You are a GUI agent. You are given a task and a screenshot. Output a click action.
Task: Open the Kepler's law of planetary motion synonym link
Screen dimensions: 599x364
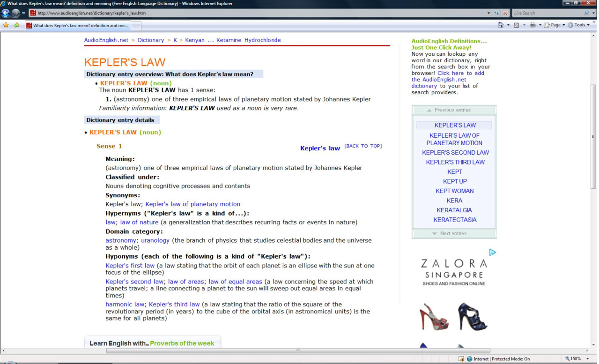[193, 204]
